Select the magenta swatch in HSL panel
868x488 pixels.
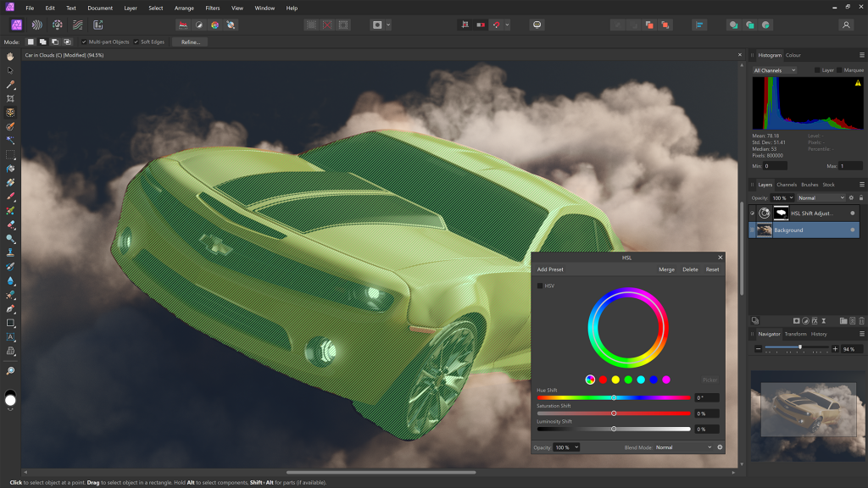[x=666, y=380]
